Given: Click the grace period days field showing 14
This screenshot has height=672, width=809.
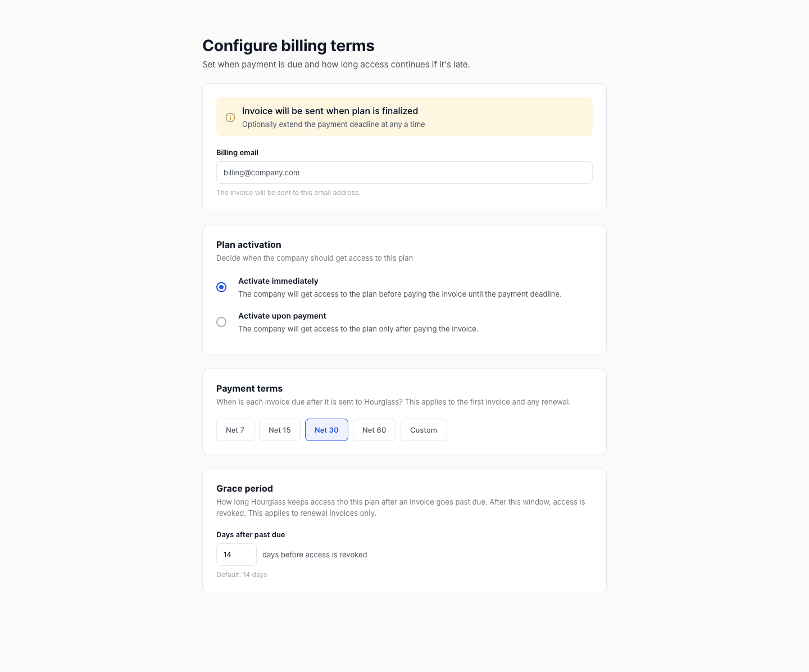Looking at the screenshot, I should pos(237,555).
